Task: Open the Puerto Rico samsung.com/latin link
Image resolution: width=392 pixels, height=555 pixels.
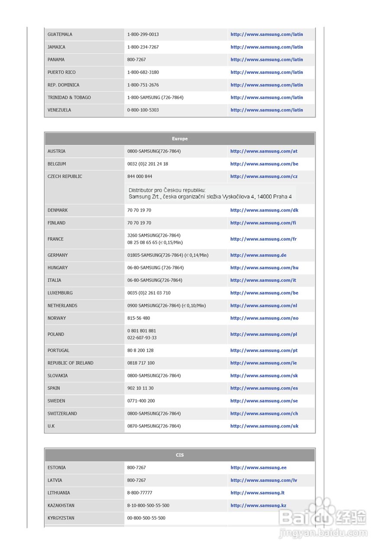Action: click(x=267, y=72)
